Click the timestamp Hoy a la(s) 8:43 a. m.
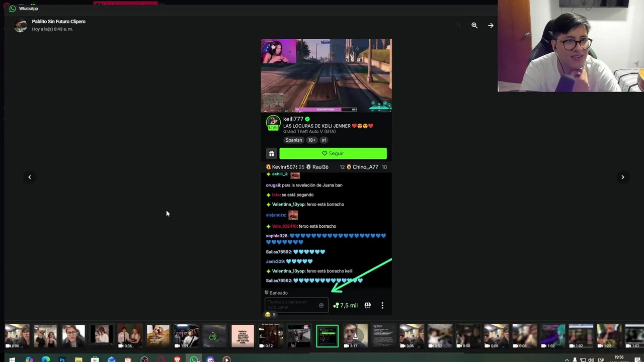This screenshot has height=362, width=644. click(52, 29)
